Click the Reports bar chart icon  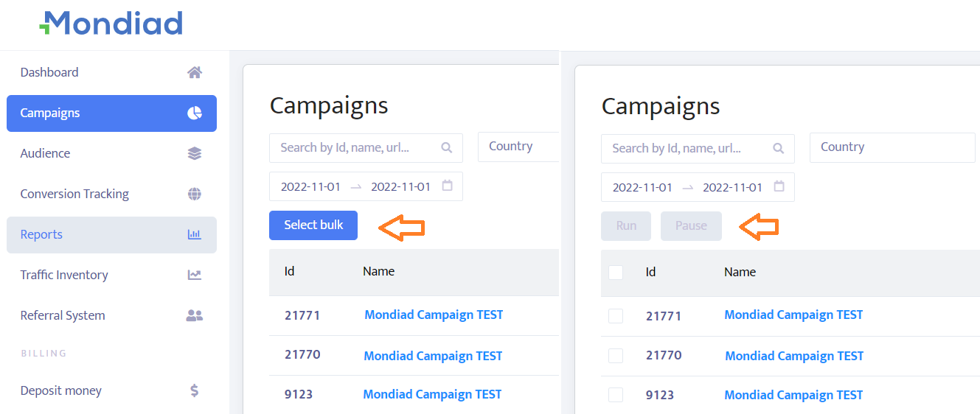coord(194,234)
